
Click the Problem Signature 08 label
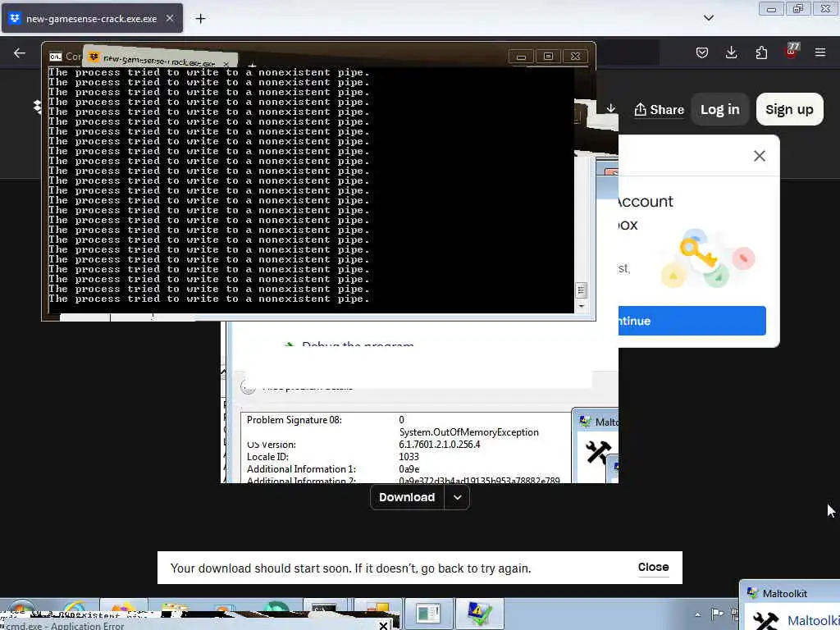click(294, 420)
